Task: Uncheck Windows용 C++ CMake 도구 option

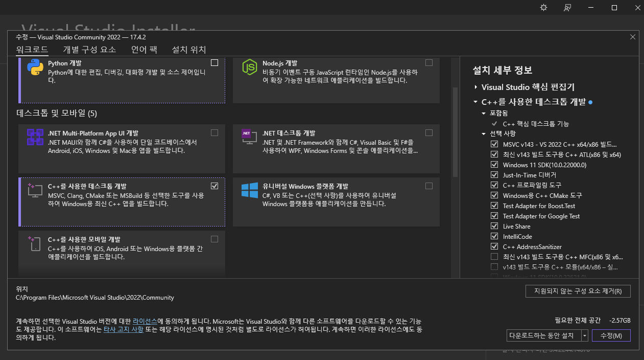Action: 494,195
